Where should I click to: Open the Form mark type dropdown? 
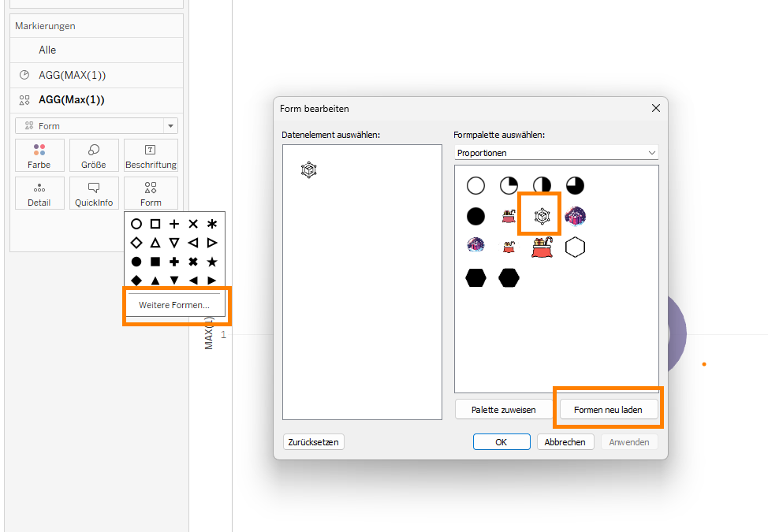click(96, 126)
